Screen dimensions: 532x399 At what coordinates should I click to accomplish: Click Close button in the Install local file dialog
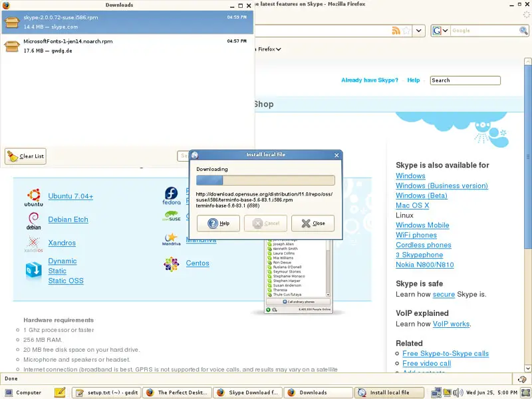(x=313, y=223)
